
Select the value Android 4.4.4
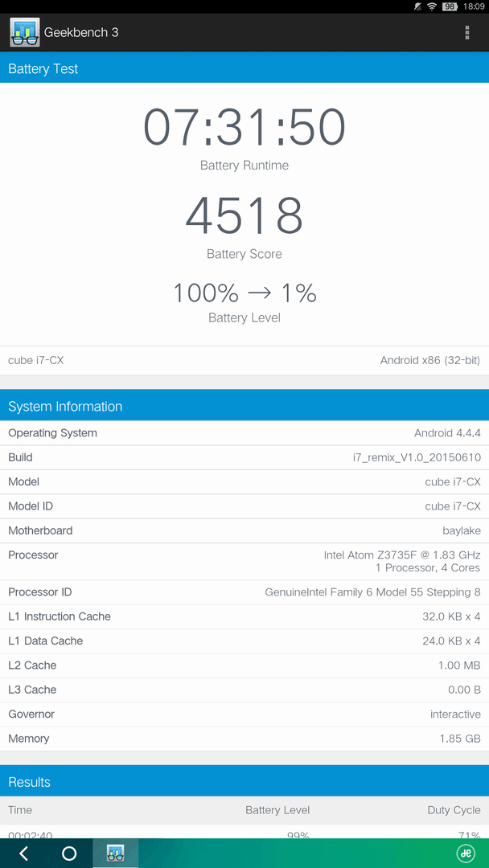pyautogui.click(x=447, y=433)
